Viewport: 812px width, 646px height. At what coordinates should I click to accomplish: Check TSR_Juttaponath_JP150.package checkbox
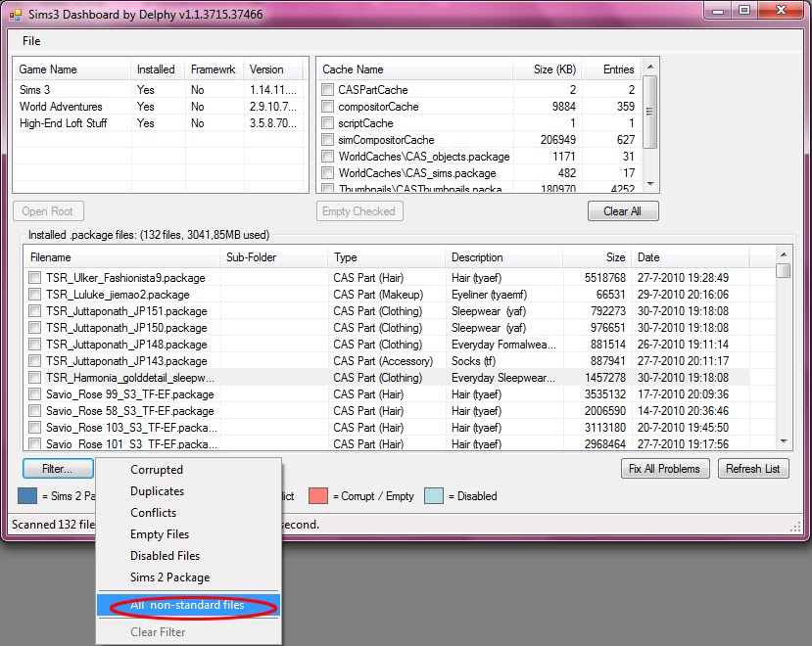point(34,327)
